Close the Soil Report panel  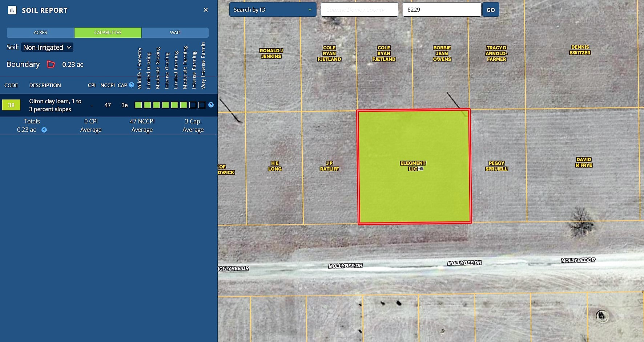click(x=206, y=10)
